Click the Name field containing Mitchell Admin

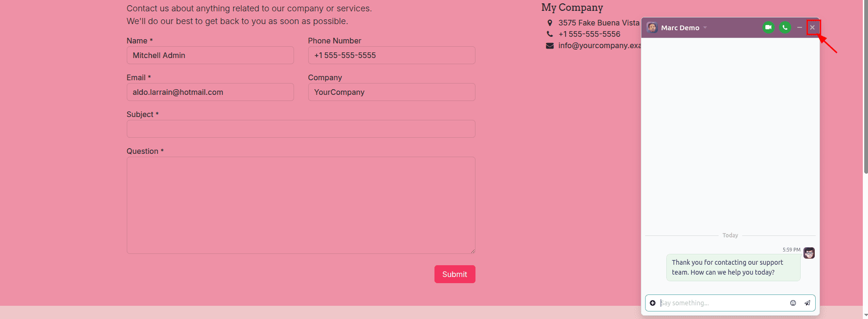(x=210, y=55)
